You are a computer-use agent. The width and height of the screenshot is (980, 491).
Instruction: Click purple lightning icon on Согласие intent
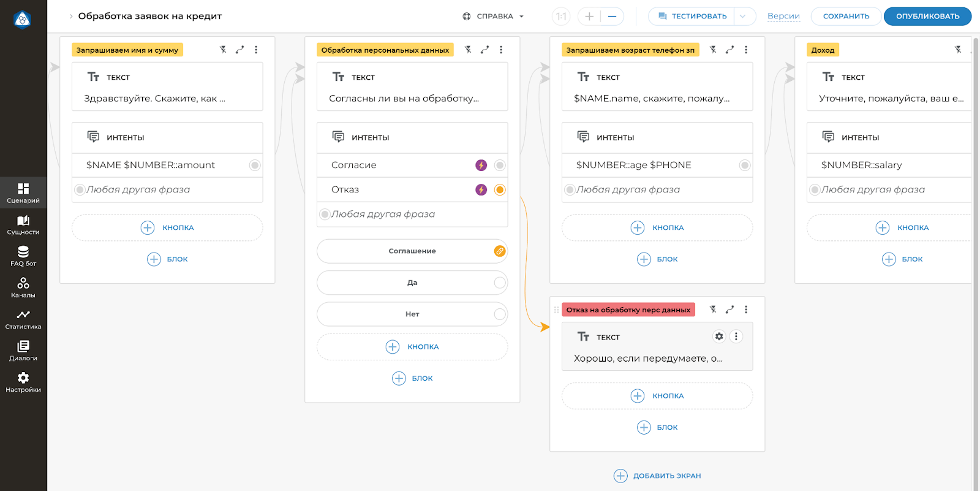[x=481, y=165]
